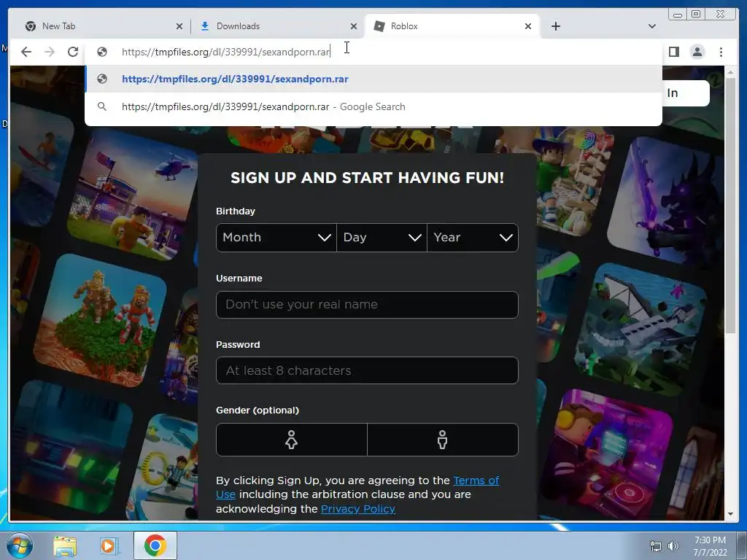747x560 pixels.
Task: Open the side panel icon in Chrome toolbar
Action: (673, 52)
